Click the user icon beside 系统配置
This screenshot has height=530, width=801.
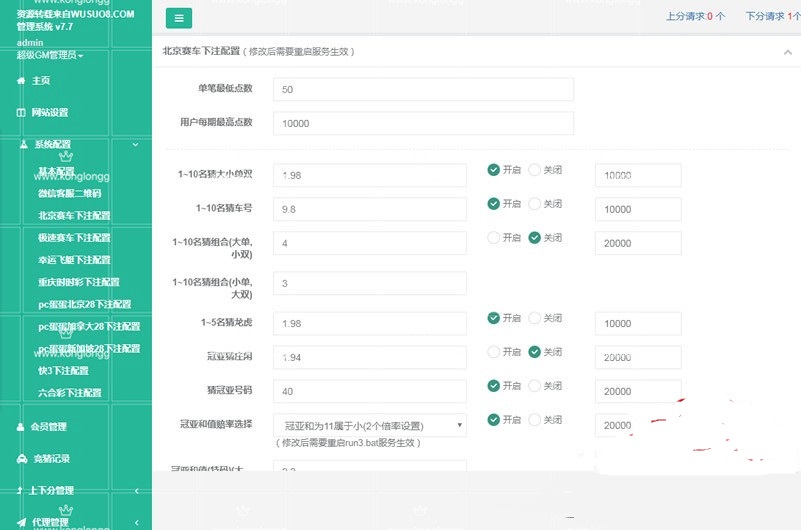pos(24,145)
